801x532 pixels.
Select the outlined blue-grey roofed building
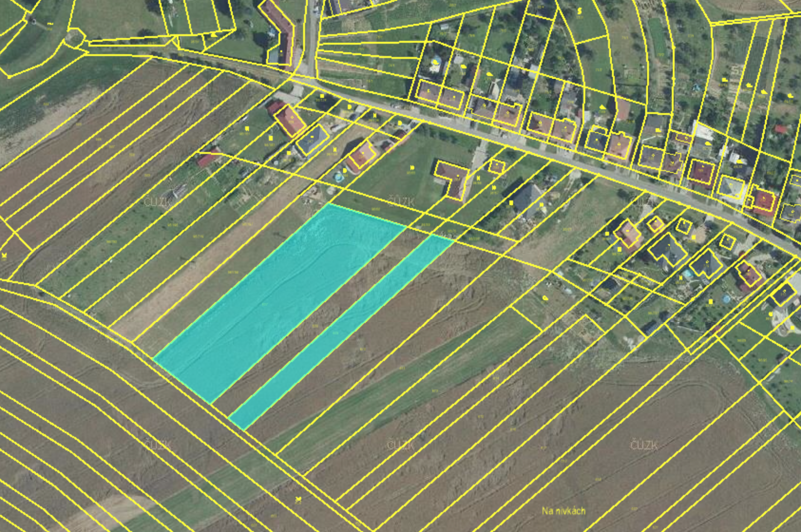point(312,139)
